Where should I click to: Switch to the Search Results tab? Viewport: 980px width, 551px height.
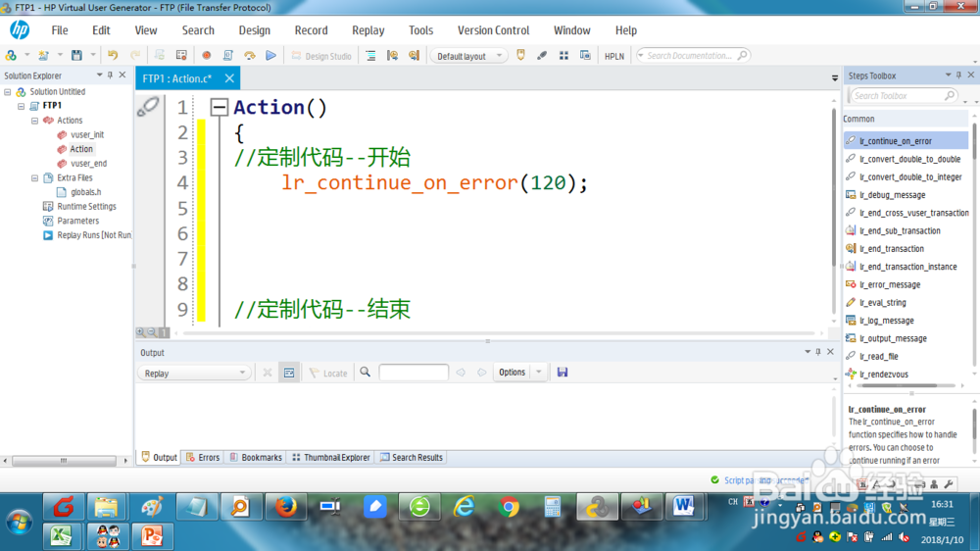click(x=412, y=457)
